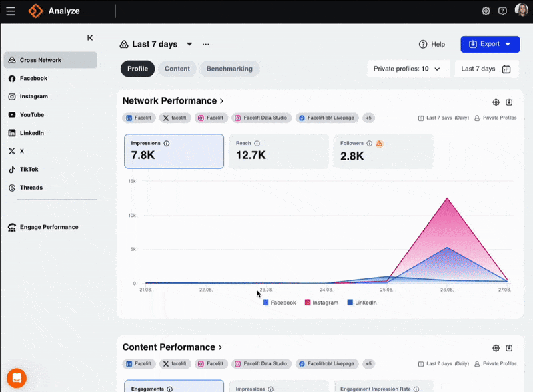Click the pink Instagram peak at 26.08.

tap(447, 198)
